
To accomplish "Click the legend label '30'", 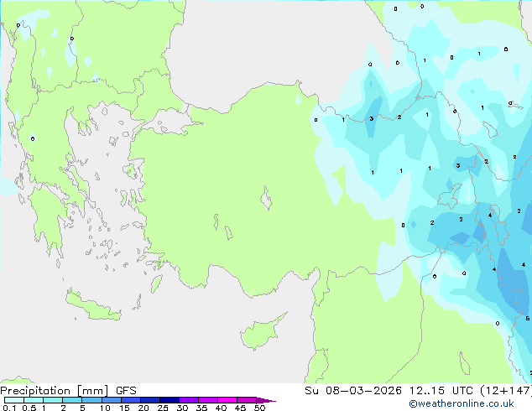I will click(182, 408).
